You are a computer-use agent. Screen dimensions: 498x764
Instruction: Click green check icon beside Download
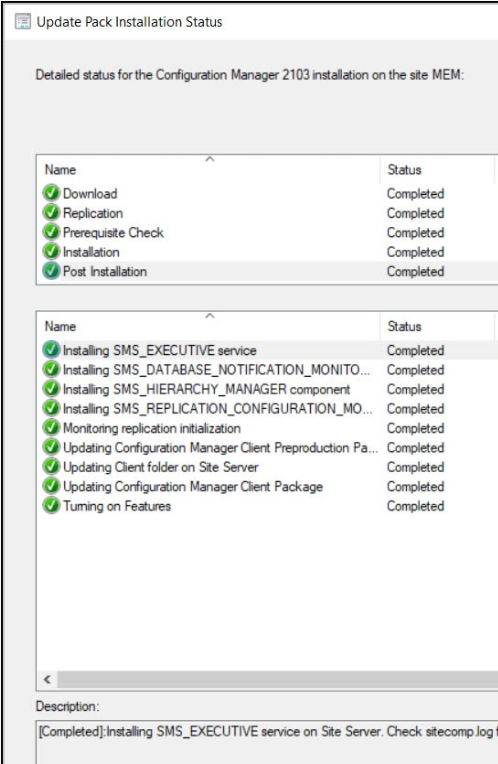51,193
